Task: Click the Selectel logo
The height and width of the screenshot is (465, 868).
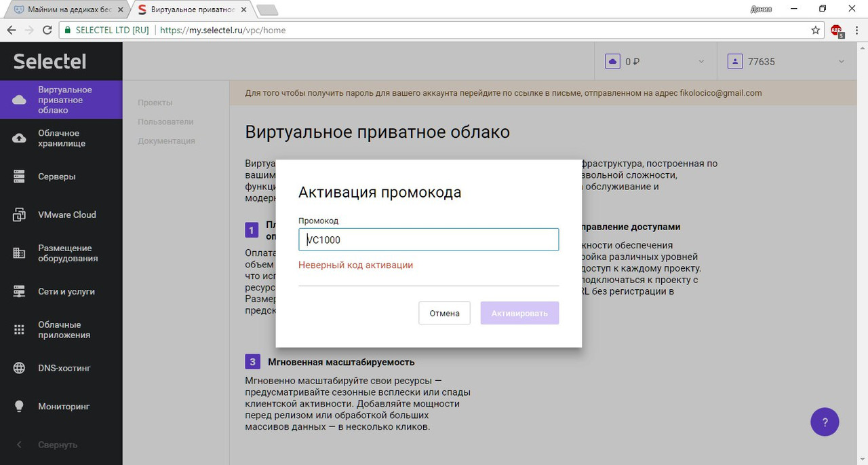Action: [50, 61]
